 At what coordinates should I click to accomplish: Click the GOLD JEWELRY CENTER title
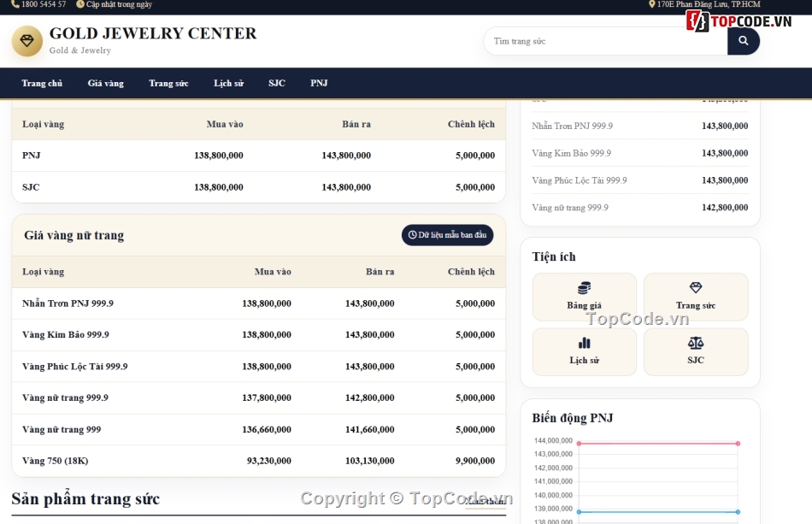(x=153, y=33)
